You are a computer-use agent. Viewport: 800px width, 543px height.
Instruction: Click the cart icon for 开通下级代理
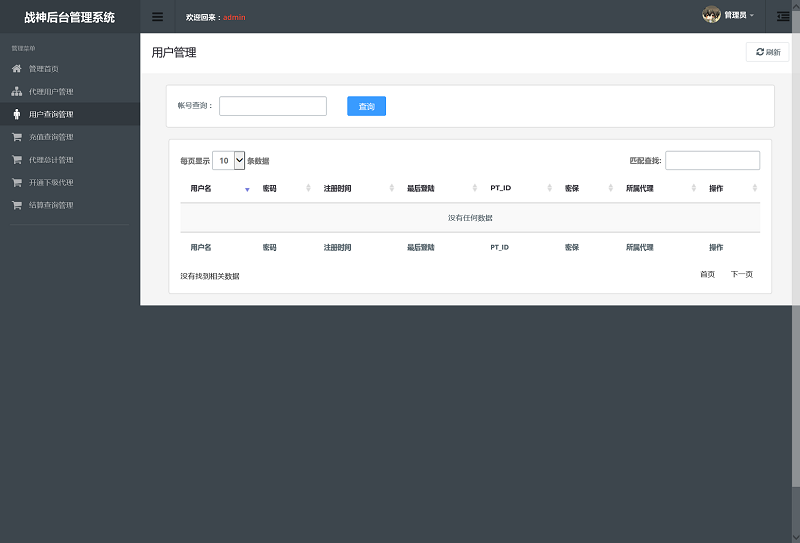(17, 182)
